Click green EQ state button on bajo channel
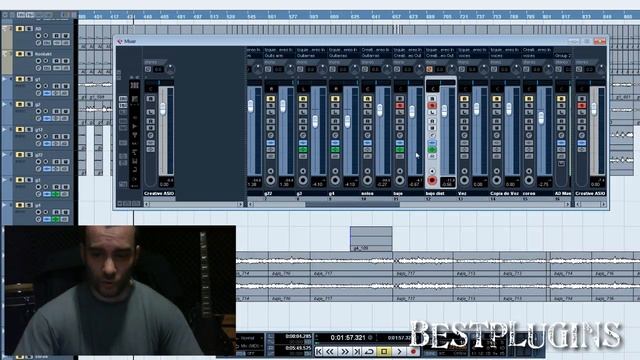This screenshot has width=640, height=360. 400,150
